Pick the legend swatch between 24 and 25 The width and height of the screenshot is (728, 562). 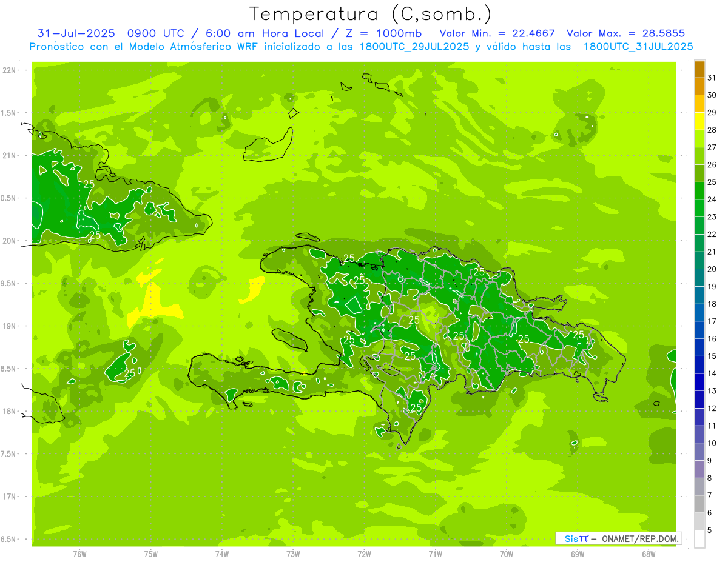[699, 190]
